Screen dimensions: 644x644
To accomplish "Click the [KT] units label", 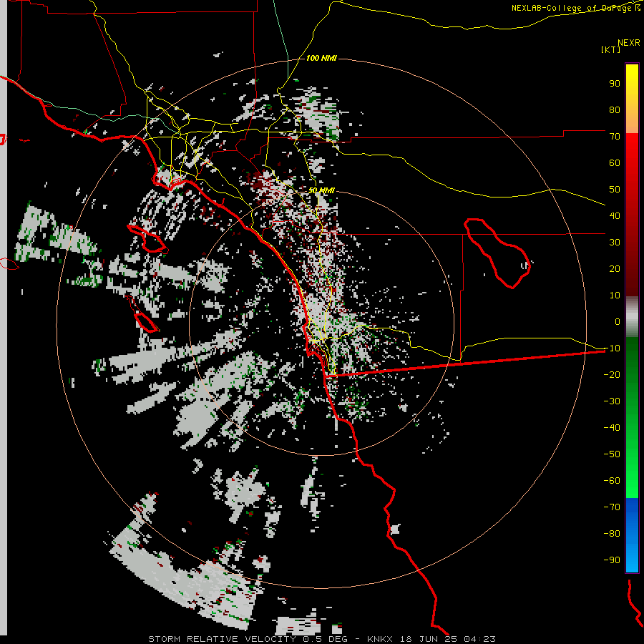I will point(611,49).
